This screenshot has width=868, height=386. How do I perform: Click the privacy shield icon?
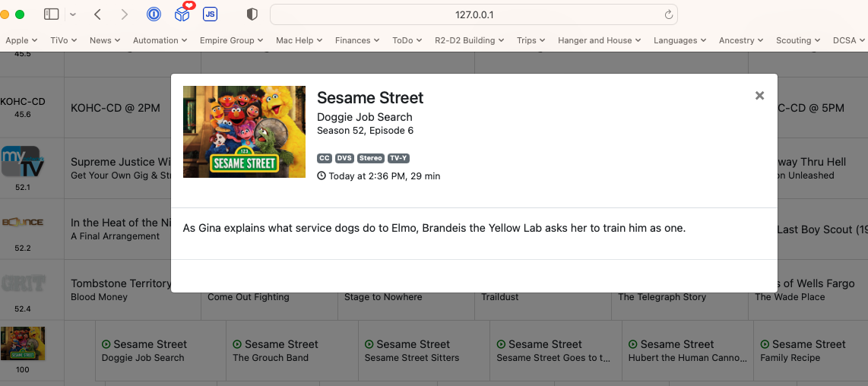point(252,14)
